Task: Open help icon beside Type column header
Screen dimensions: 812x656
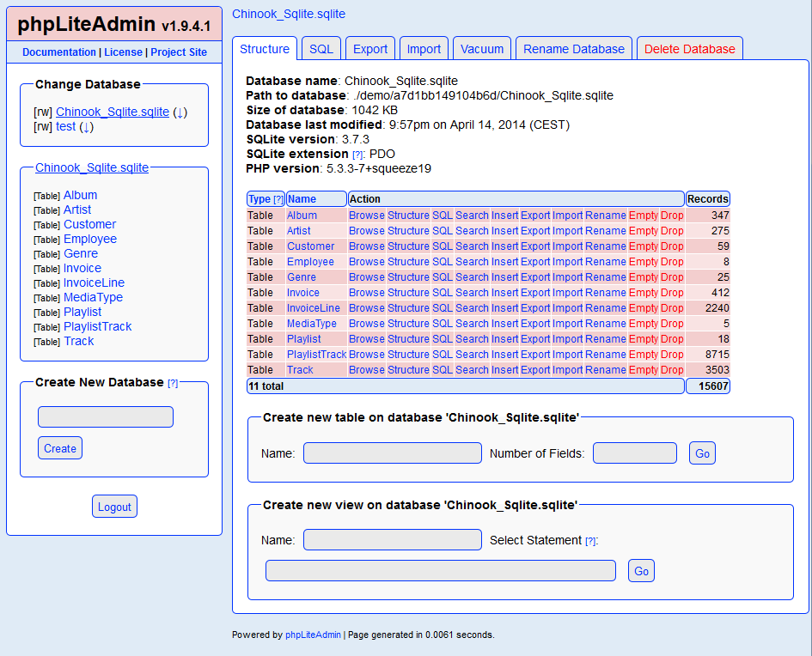Action: pyautogui.click(x=278, y=199)
